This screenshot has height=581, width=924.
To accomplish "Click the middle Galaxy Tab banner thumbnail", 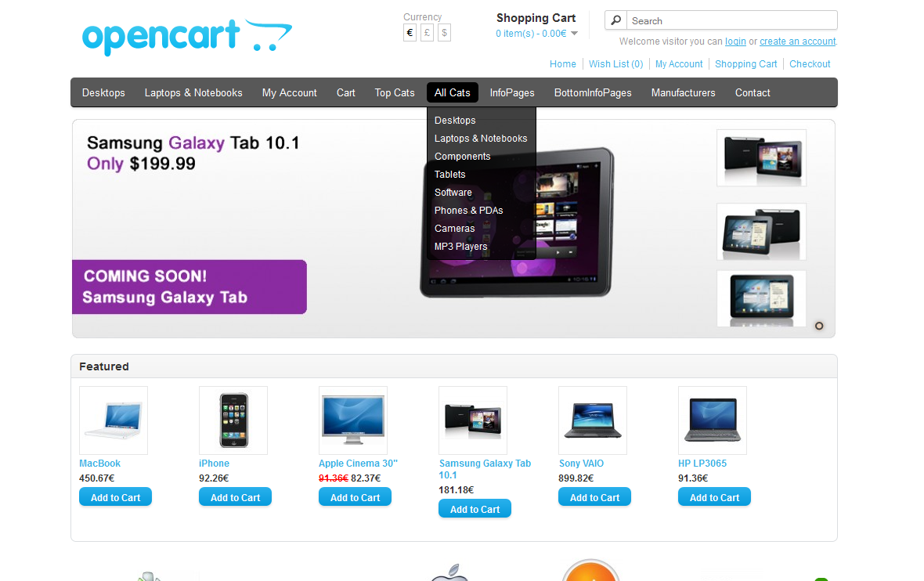I will point(761,232).
